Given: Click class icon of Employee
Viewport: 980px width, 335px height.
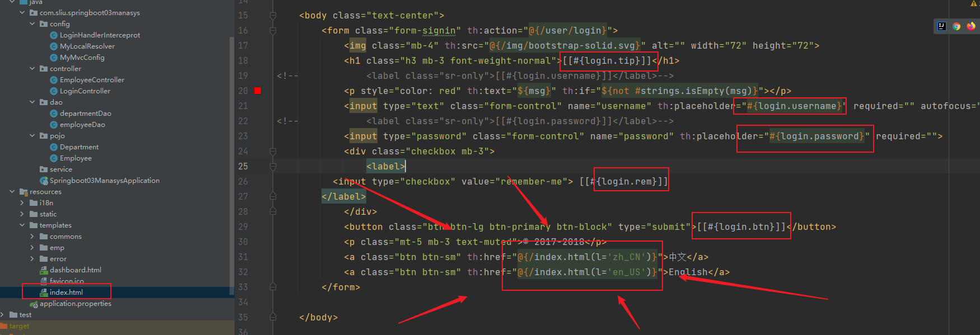Looking at the screenshot, I should 54,158.
